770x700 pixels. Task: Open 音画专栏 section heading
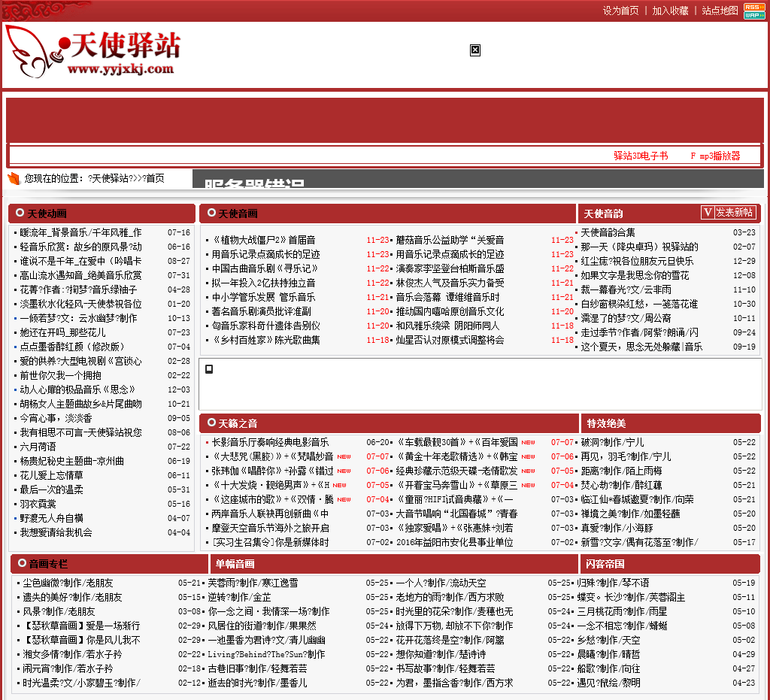[x=49, y=564]
